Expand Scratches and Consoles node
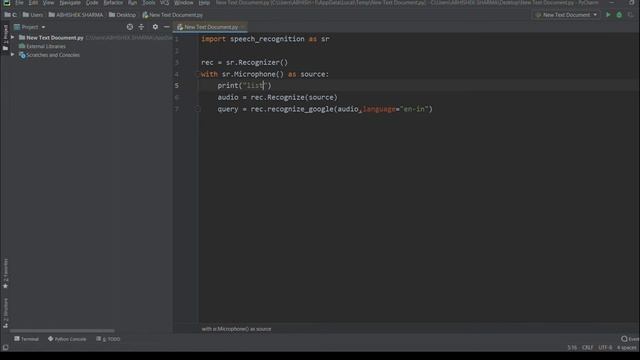640x360 pixels. tap(13, 55)
